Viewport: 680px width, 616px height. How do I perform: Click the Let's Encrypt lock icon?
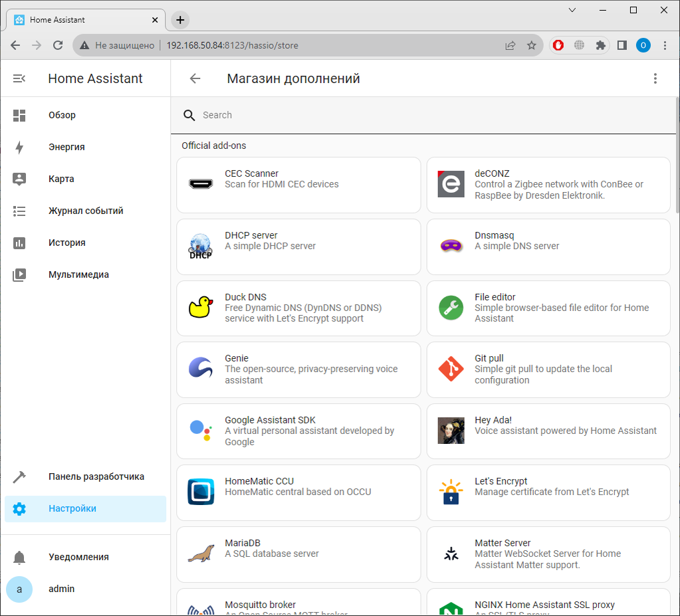tap(451, 492)
